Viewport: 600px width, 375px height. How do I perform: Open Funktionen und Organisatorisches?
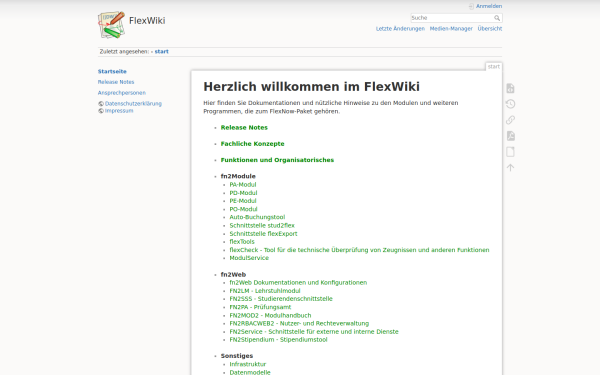[277, 160]
